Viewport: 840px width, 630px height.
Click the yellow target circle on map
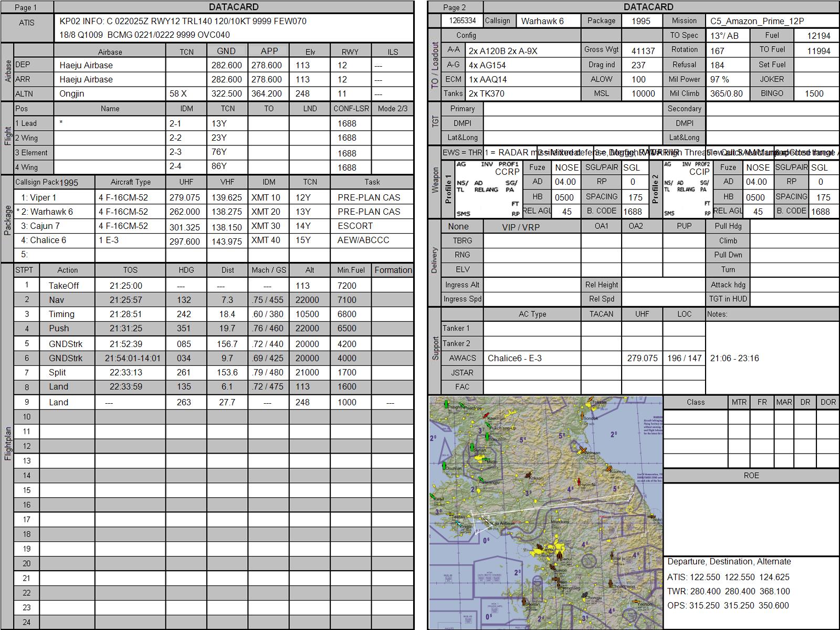pyautogui.click(x=629, y=509)
